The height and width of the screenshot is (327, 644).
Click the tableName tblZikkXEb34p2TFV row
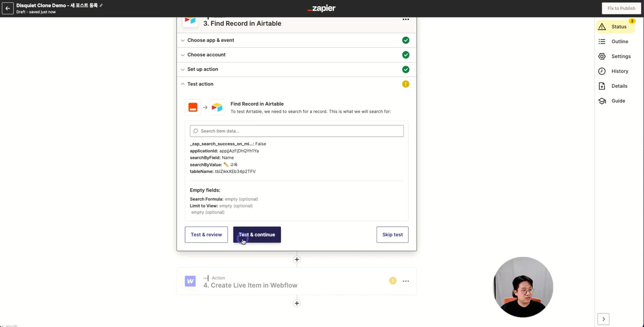click(x=222, y=171)
